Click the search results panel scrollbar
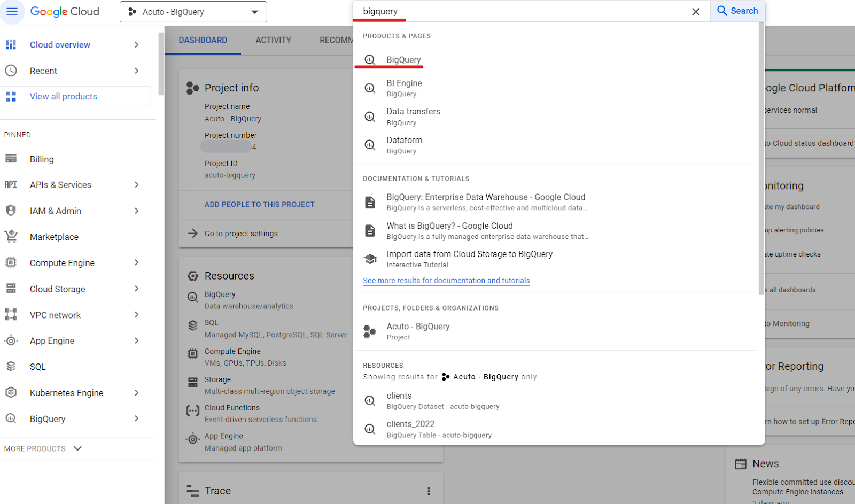The height and width of the screenshot is (504, 855). click(x=761, y=158)
